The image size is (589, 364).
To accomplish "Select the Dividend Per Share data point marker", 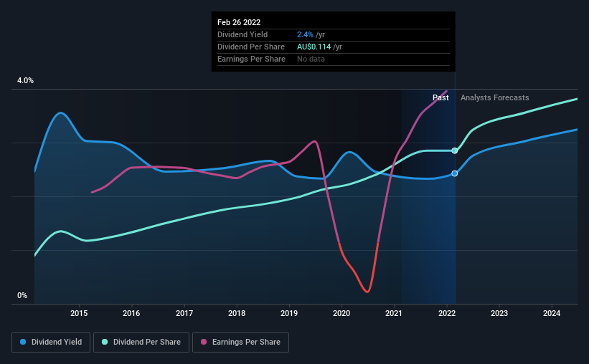I will pos(455,151).
